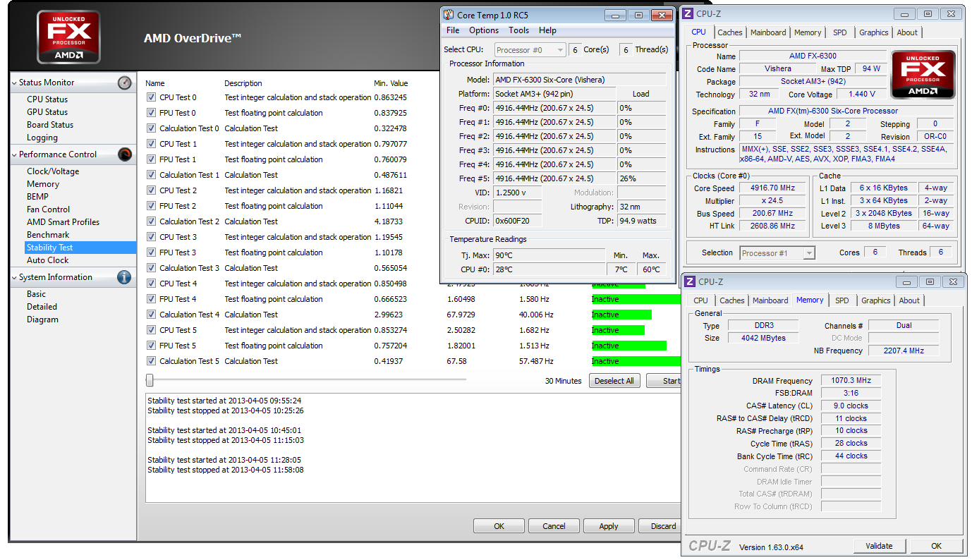Uncheck the FPU Test 0 checkbox
Viewport: 972px width, 560px height.
click(x=151, y=113)
